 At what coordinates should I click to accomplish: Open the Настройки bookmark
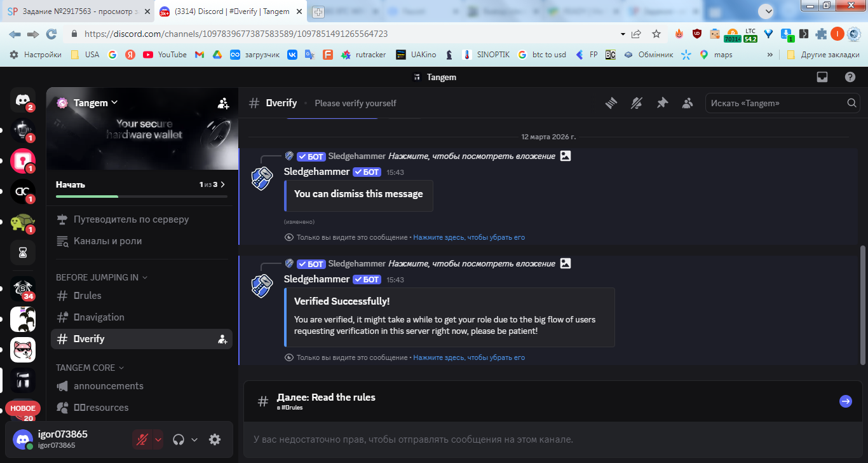click(36, 55)
